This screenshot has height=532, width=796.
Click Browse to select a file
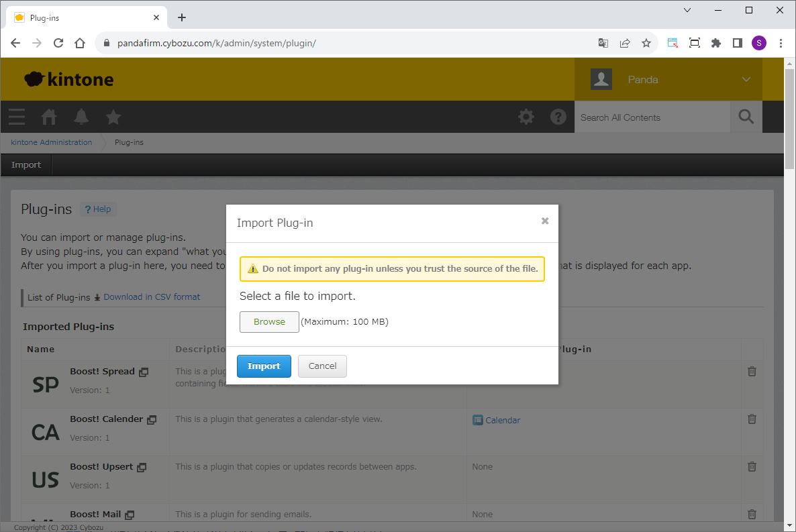pyautogui.click(x=269, y=322)
